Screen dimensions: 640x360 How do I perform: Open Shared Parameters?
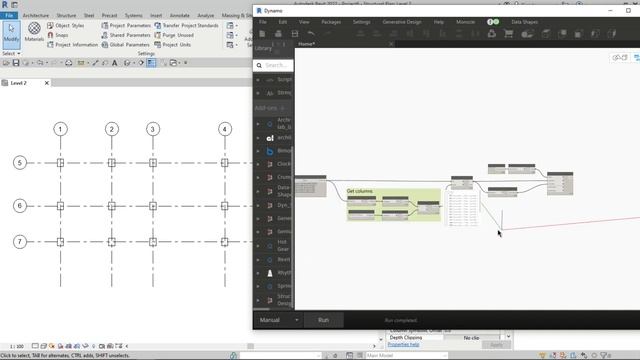pyautogui.click(x=126, y=35)
